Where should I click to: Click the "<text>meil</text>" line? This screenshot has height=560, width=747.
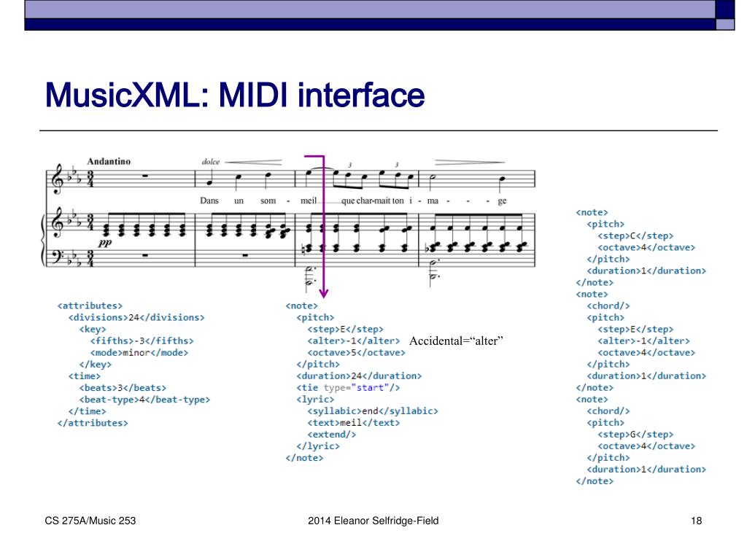click(x=354, y=423)
